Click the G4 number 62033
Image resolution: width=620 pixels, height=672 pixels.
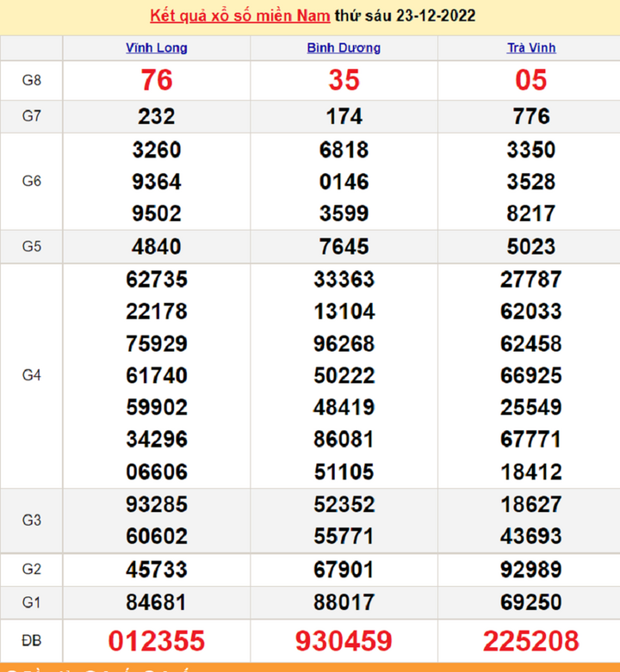click(531, 311)
